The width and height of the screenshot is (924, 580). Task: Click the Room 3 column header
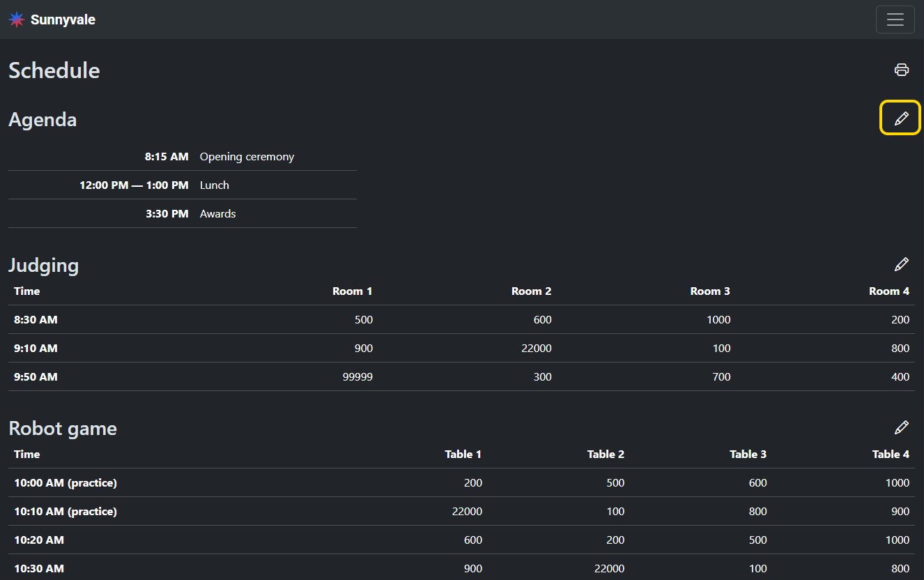point(709,291)
